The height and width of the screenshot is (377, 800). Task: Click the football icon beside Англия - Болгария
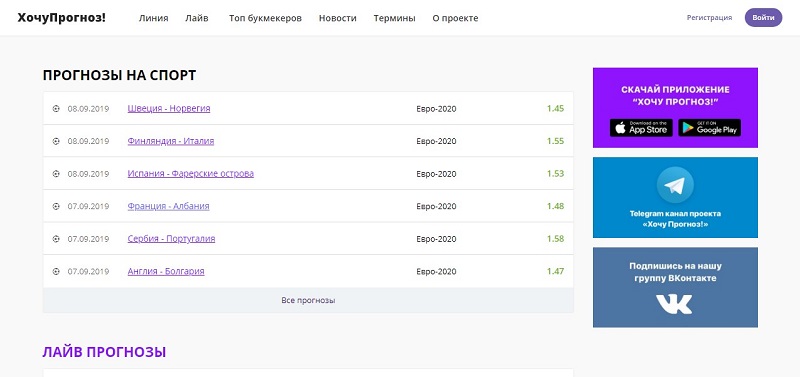56,272
